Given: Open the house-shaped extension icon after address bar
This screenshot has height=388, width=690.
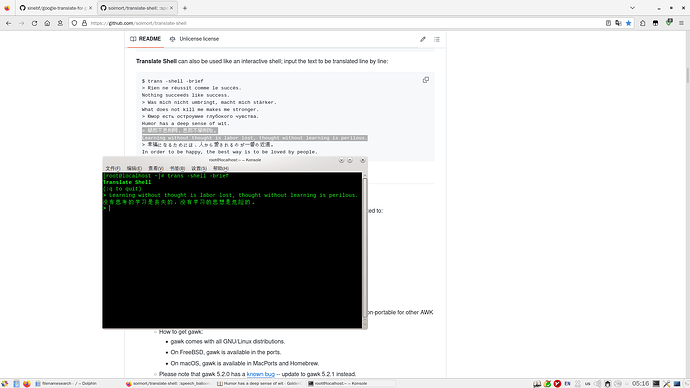Looking at the screenshot, I should (642, 23).
